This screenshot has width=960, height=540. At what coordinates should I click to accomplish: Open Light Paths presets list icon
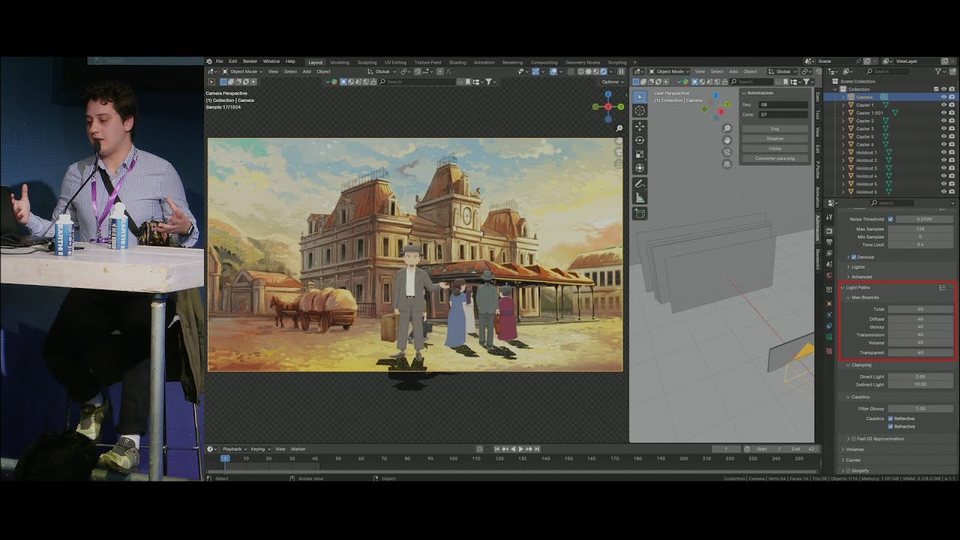click(943, 287)
